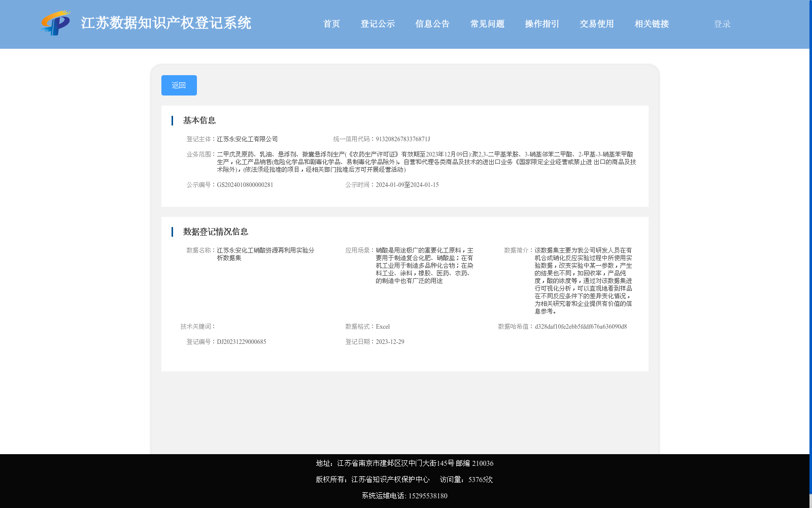Select registration date 2023-12-29

390,342
